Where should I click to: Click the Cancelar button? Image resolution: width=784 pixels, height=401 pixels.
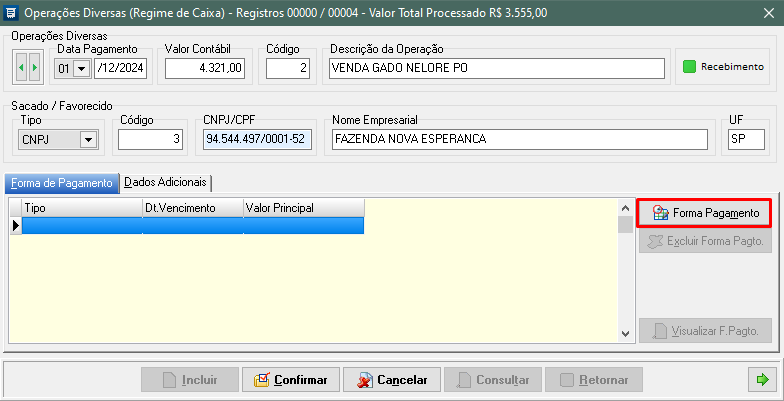tap(393, 380)
